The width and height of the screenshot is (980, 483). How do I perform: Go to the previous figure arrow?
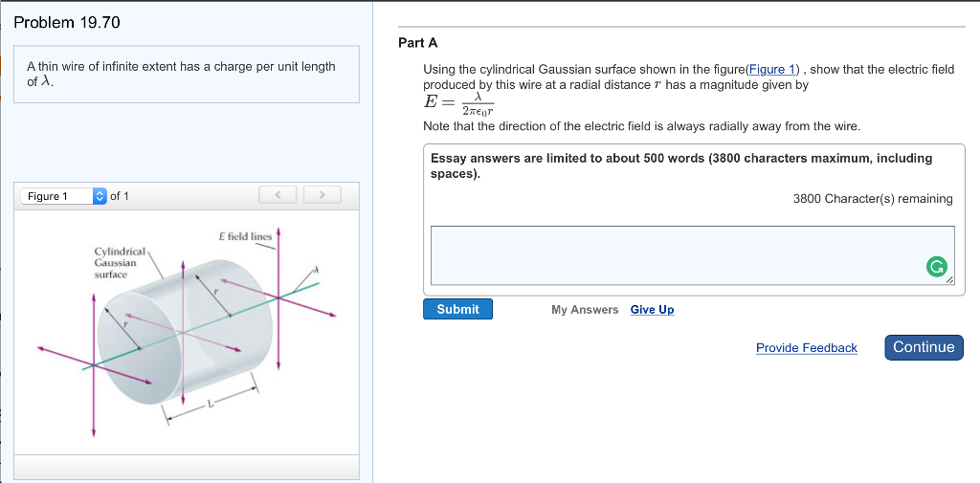(278, 196)
